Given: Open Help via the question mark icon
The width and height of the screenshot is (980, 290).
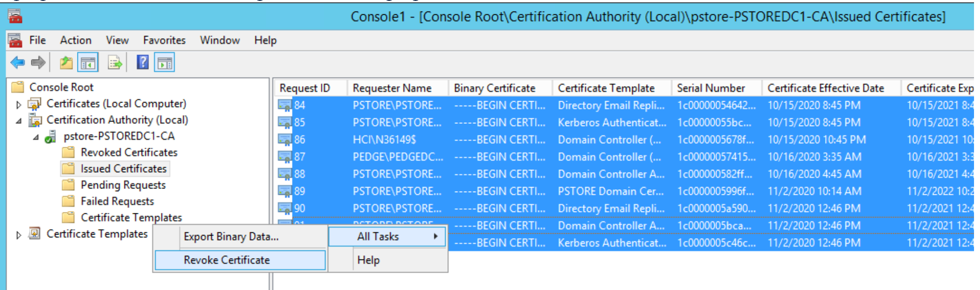Looking at the screenshot, I should (143, 62).
